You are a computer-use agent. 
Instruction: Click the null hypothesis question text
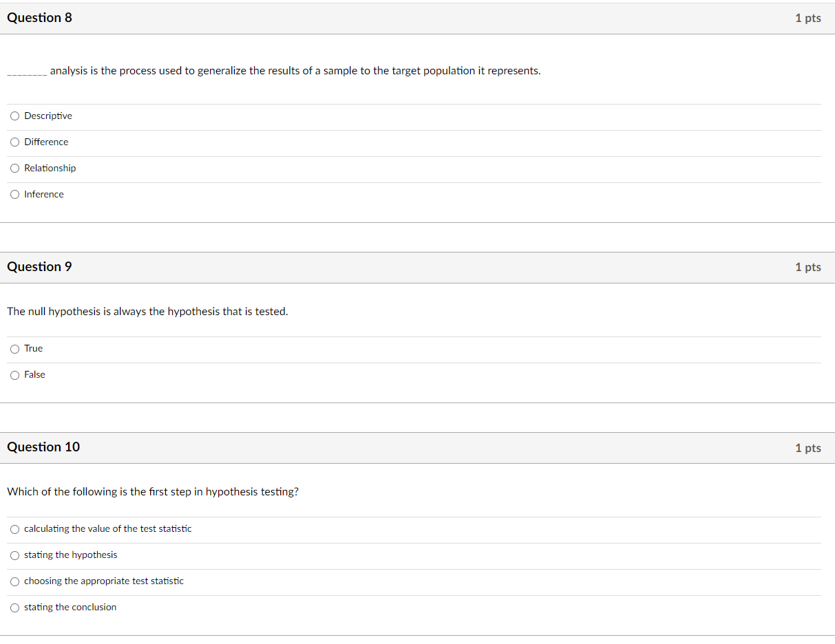pos(147,312)
